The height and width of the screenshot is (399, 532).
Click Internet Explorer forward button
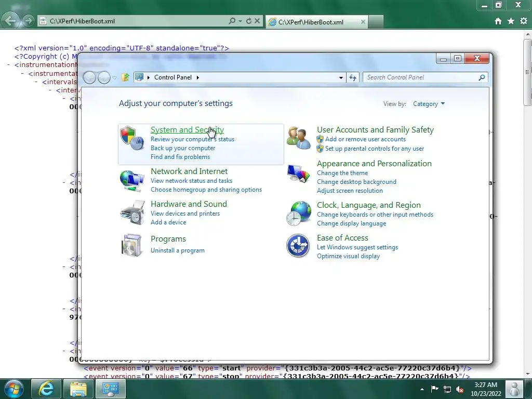click(29, 21)
